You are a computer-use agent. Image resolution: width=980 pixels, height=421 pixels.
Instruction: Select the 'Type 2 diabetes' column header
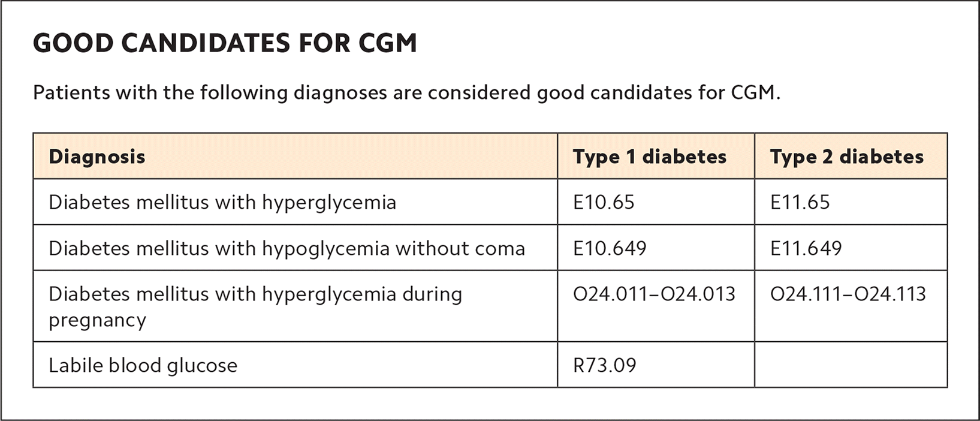click(847, 157)
